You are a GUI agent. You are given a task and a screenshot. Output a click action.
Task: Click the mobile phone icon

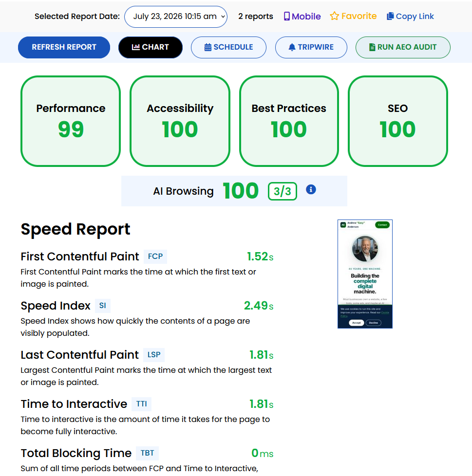click(287, 16)
